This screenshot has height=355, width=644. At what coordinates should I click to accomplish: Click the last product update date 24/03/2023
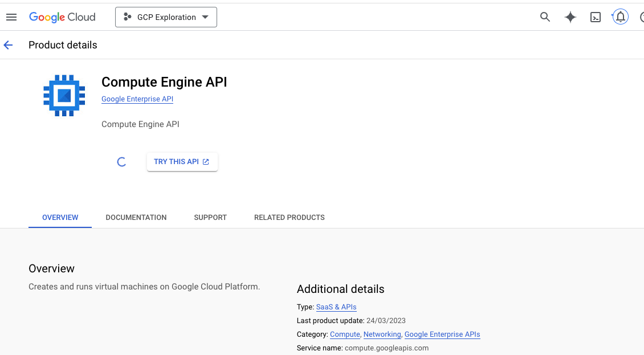tap(386, 320)
